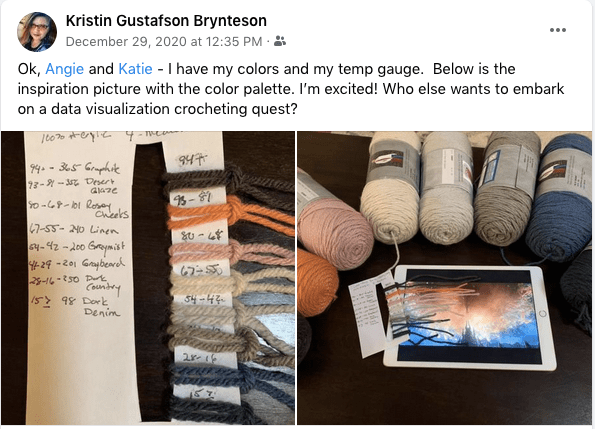Screen dimensions: 595x429
Task: Open the right photo with yarn skeins
Action: [444, 278]
